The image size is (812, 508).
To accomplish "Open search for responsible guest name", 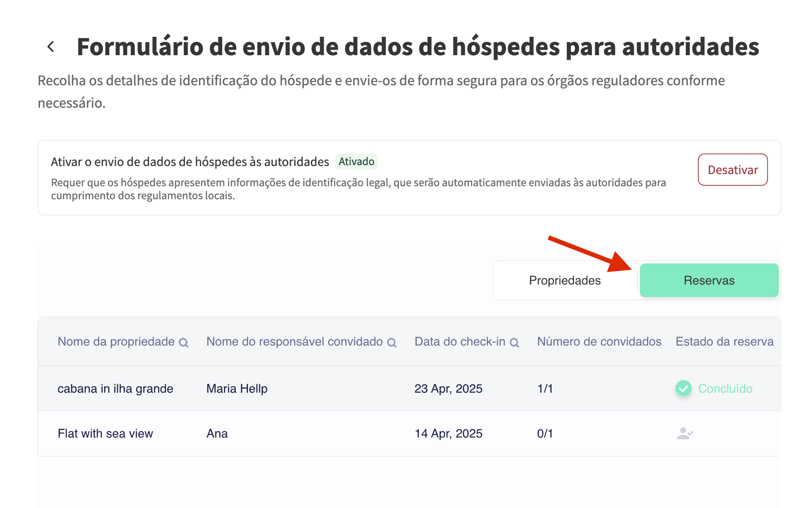I will [x=392, y=343].
